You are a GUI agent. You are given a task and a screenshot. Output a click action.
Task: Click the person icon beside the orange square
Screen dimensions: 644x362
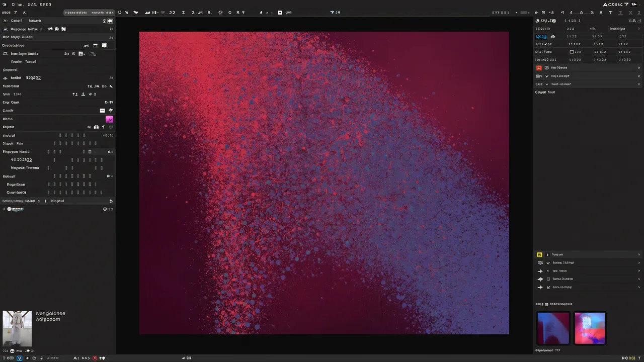click(x=547, y=68)
